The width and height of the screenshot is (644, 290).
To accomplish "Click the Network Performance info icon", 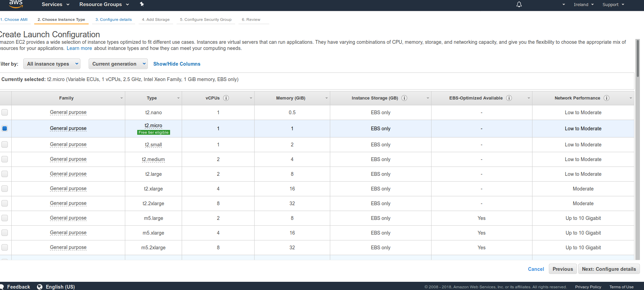I will 606,98.
